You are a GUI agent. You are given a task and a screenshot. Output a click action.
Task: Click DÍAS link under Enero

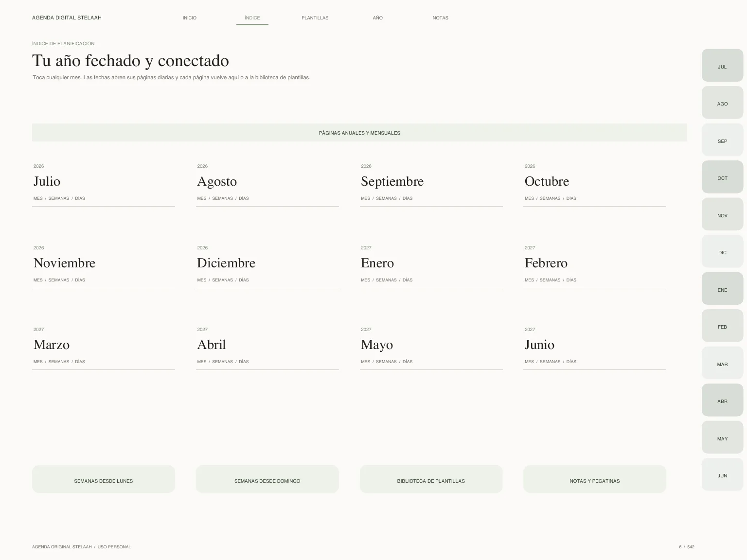coord(408,280)
